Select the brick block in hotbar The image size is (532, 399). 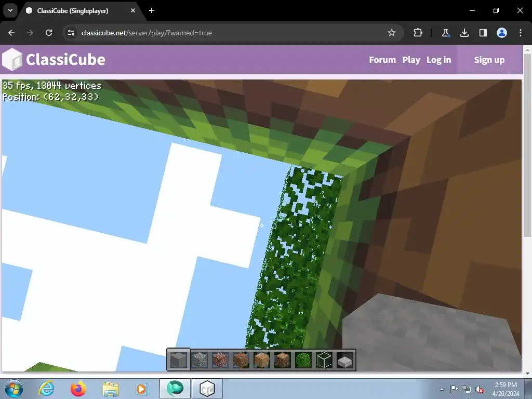click(220, 360)
